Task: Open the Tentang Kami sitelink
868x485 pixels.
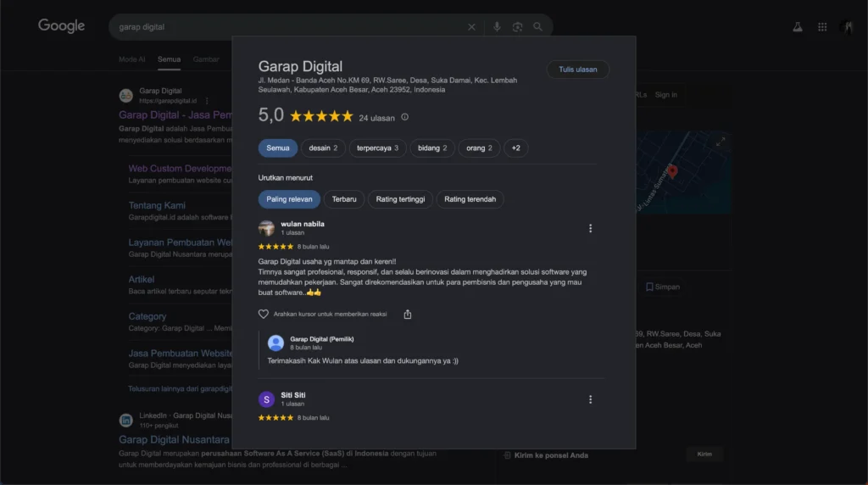Action: click(157, 205)
